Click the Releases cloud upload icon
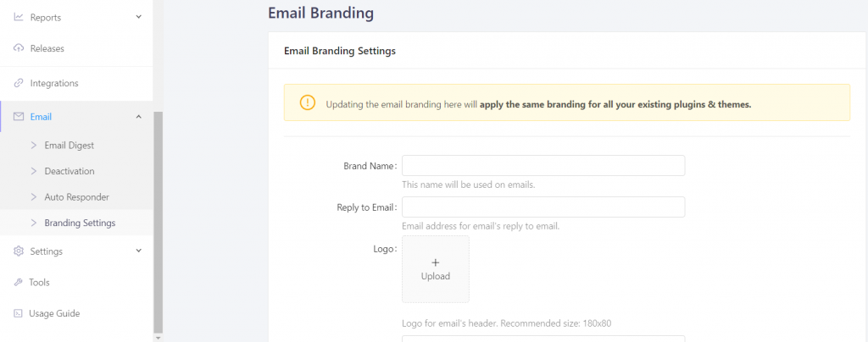The height and width of the screenshot is (342, 868). tap(19, 48)
